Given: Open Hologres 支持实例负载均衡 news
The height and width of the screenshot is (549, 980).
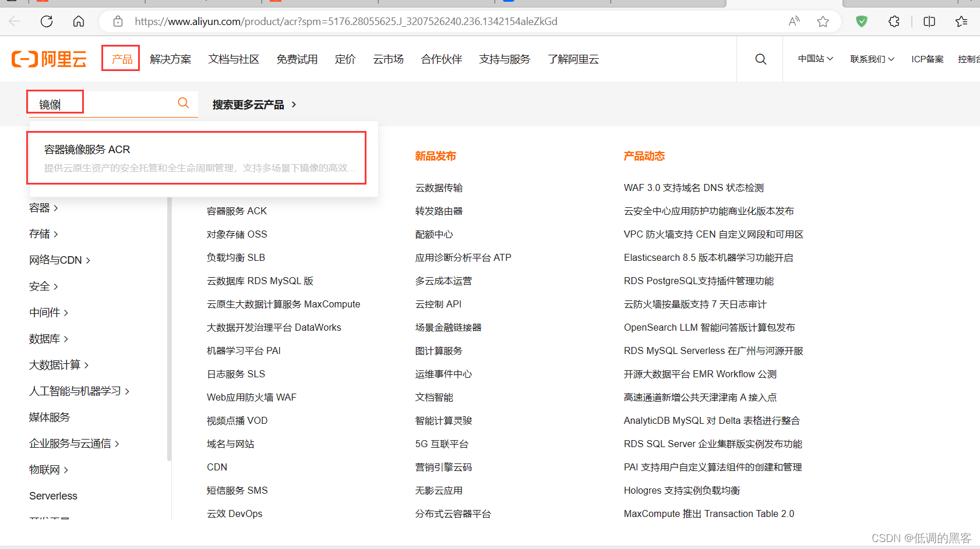Looking at the screenshot, I should (x=682, y=490).
